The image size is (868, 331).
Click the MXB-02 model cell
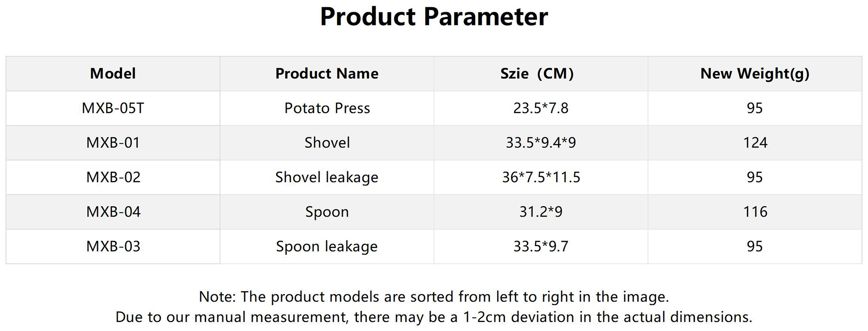pyautogui.click(x=113, y=177)
